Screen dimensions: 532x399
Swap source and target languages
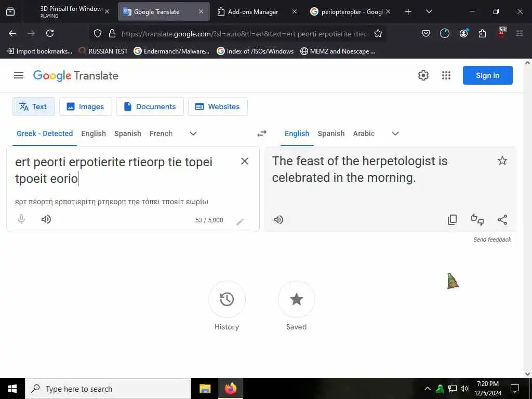[x=262, y=134]
